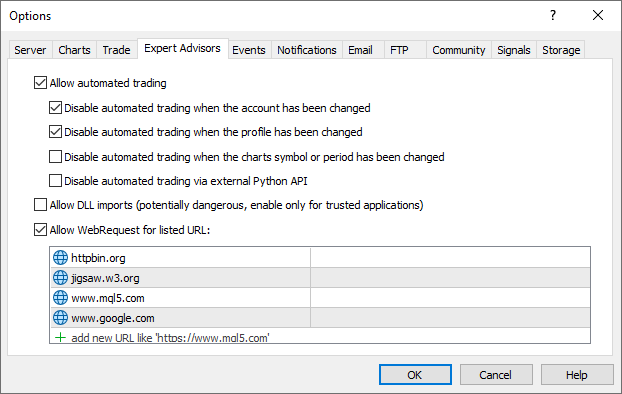
Task: Toggle disable trading when account has been changed
Action: [55, 108]
